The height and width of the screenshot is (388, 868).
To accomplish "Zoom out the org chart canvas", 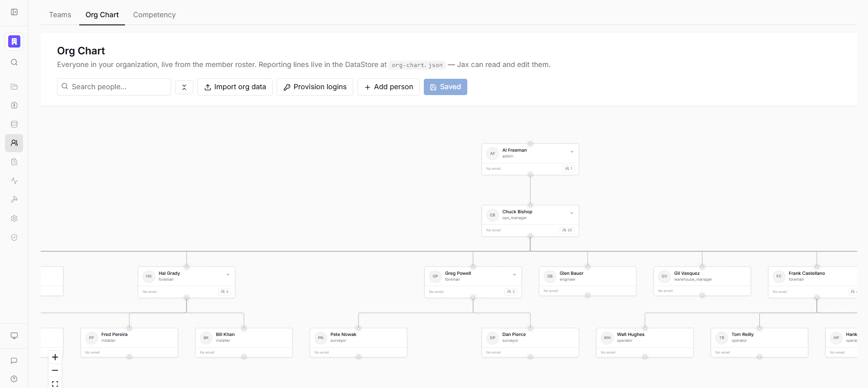I will [55, 370].
